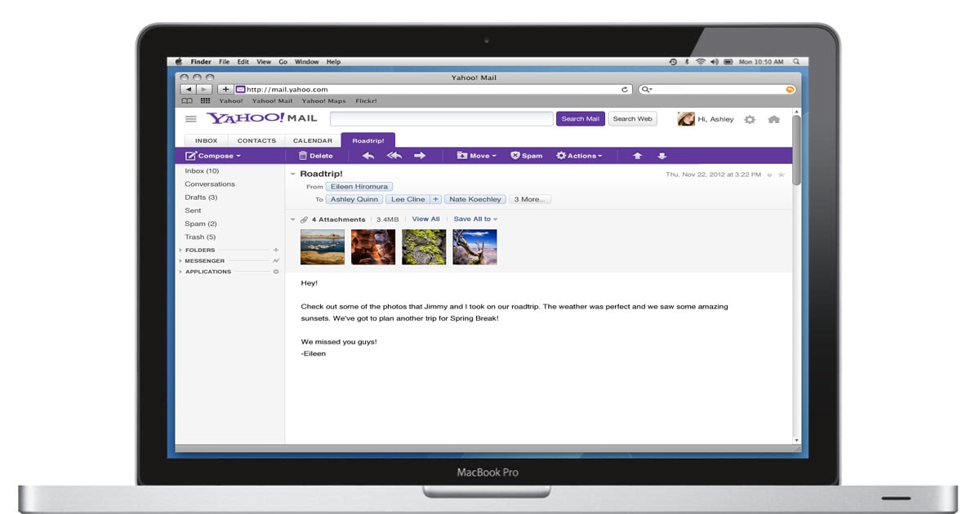
Task: Collapse the attachments section triangle
Action: [293, 219]
